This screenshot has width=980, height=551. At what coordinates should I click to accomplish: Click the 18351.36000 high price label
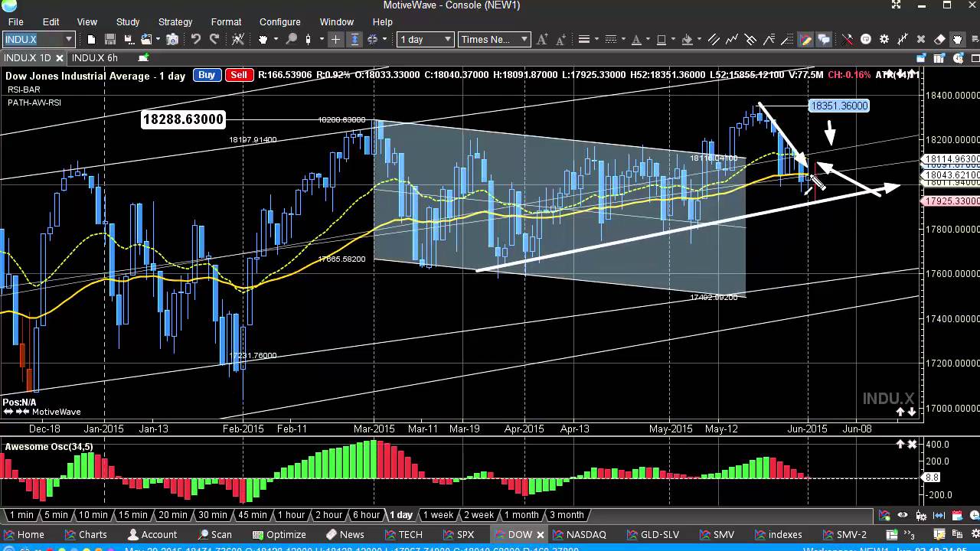click(839, 106)
